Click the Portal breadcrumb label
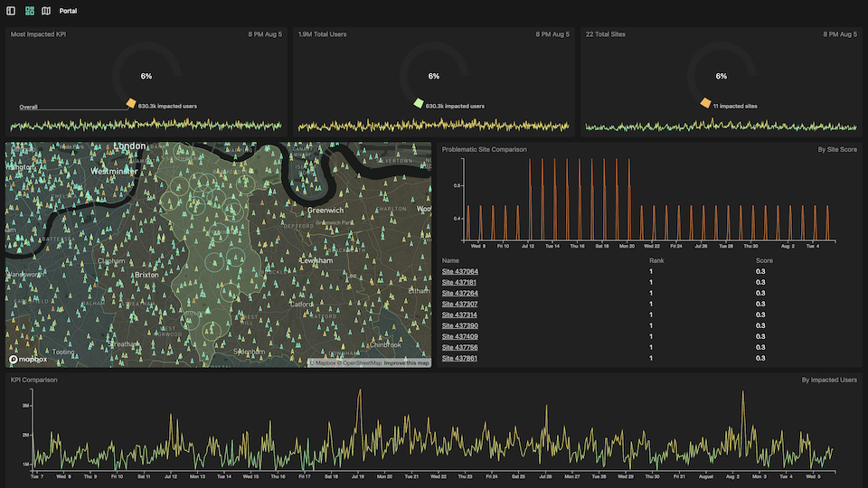868x488 pixels. [x=68, y=11]
